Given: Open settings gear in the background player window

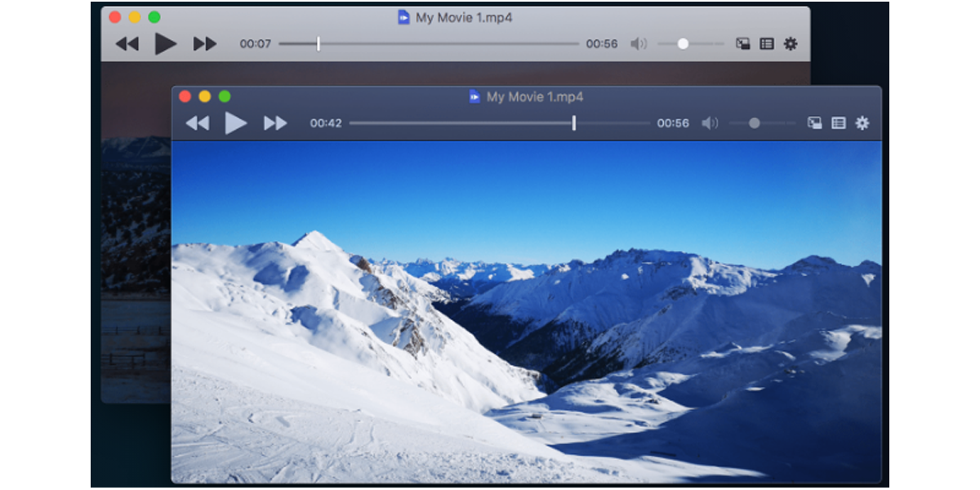Looking at the screenshot, I should tap(791, 44).
